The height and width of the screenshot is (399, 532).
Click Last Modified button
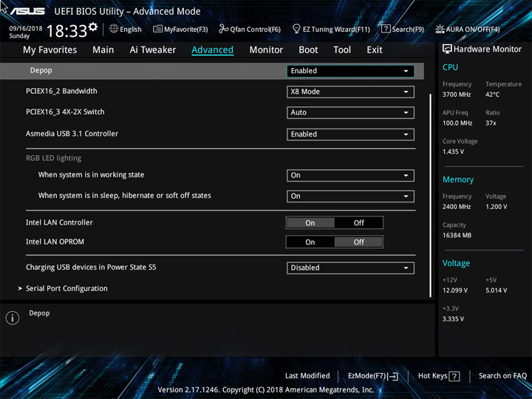(307, 376)
